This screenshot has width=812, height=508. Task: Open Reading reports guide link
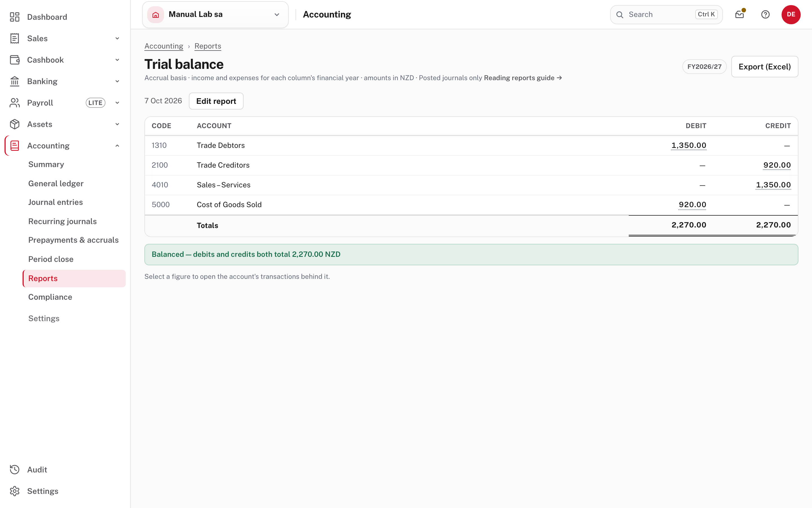point(523,78)
